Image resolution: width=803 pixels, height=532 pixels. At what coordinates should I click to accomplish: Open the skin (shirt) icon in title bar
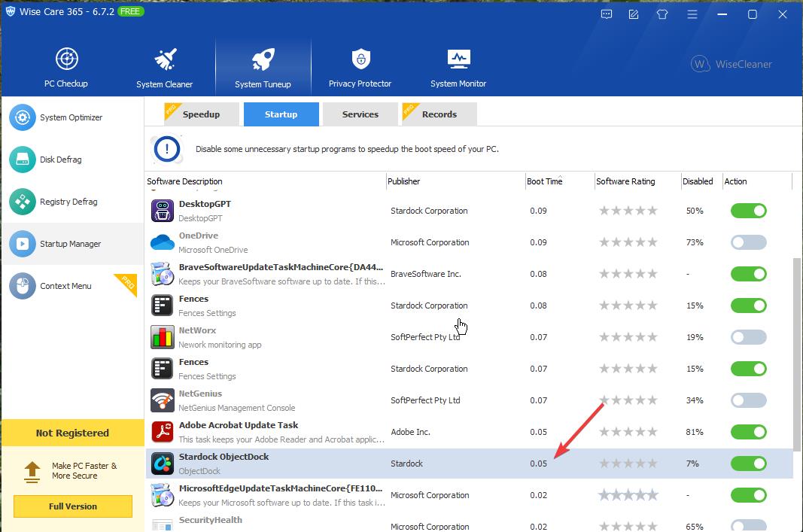[662, 14]
